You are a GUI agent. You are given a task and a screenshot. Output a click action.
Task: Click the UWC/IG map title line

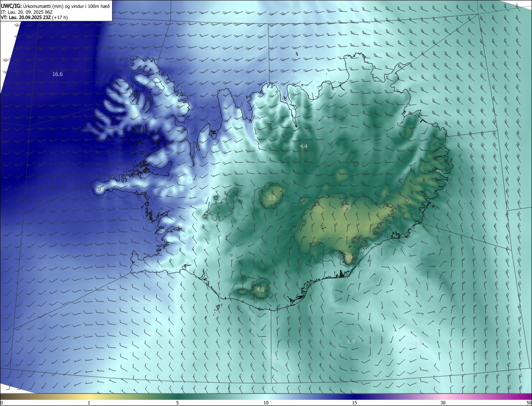click(x=55, y=6)
